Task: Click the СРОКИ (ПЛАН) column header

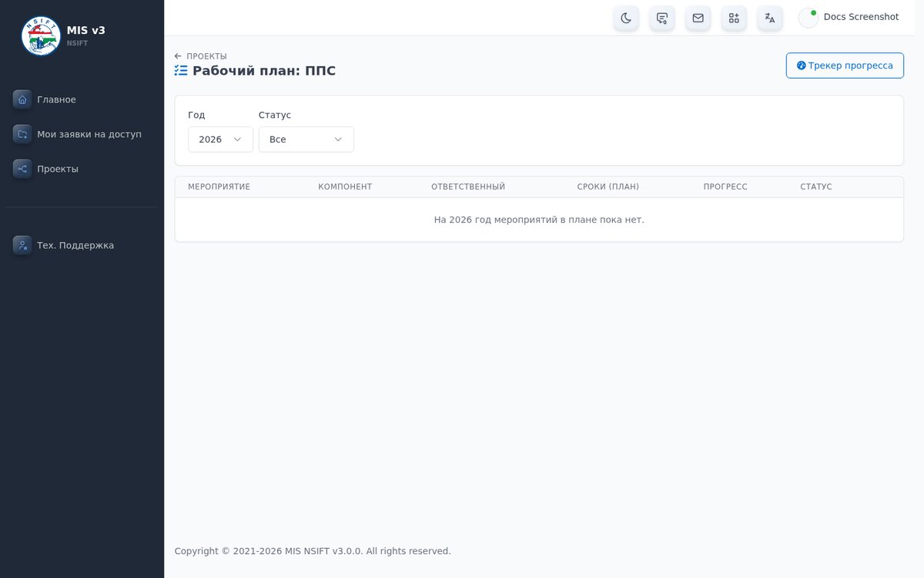Action: pos(608,187)
